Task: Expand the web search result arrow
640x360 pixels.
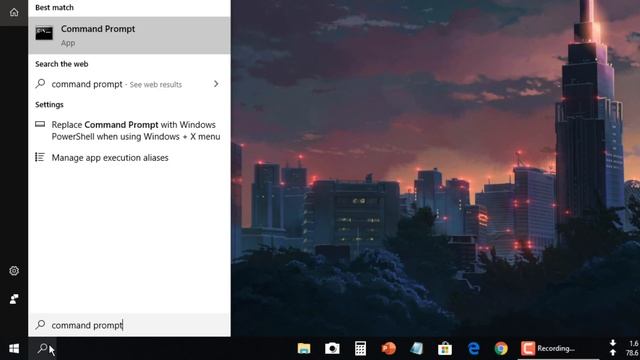Action: (216, 84)
